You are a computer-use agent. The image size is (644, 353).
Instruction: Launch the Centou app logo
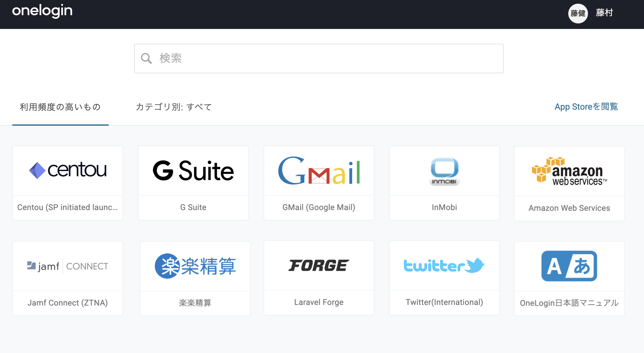pyautogui.click(x=68, y=170)
